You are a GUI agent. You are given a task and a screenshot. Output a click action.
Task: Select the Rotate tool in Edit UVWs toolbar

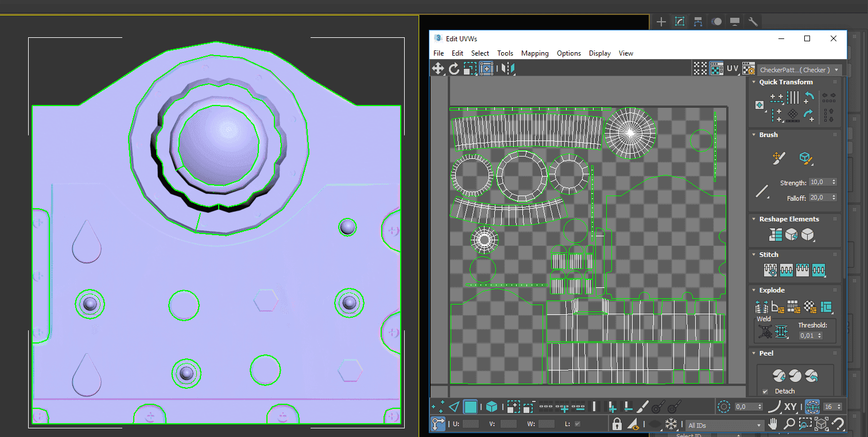(454, 68)
